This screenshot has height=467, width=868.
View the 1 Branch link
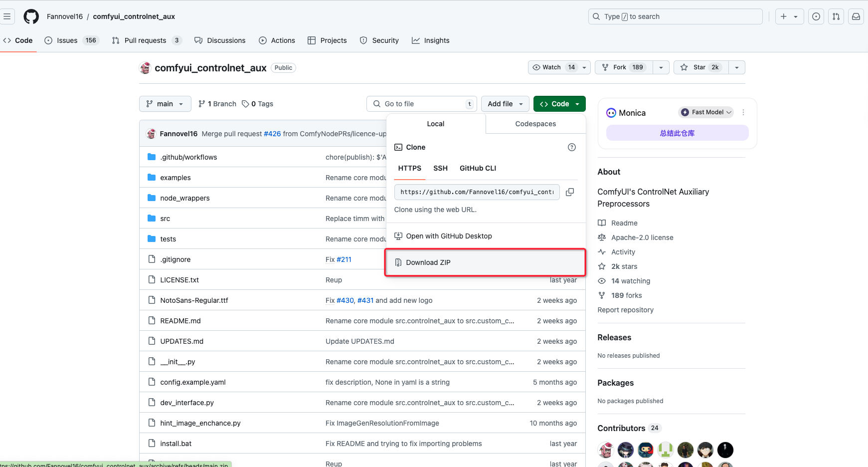click(217, 104)
